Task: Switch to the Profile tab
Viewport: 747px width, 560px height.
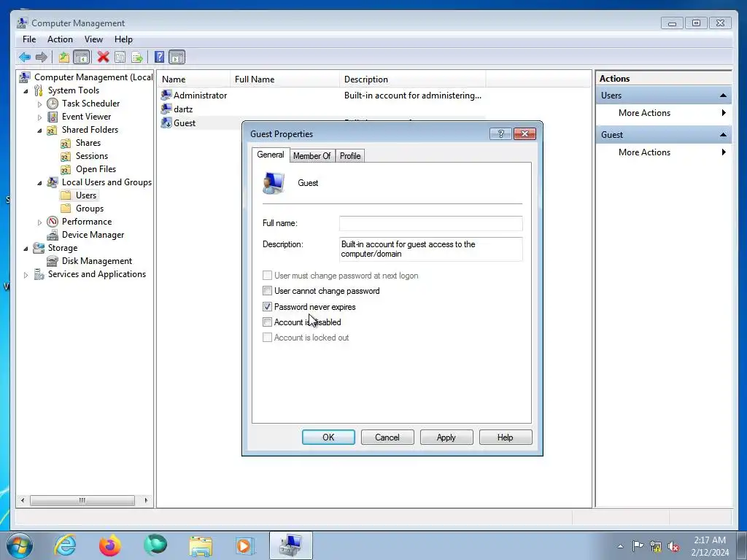Action: coord(350,156)
